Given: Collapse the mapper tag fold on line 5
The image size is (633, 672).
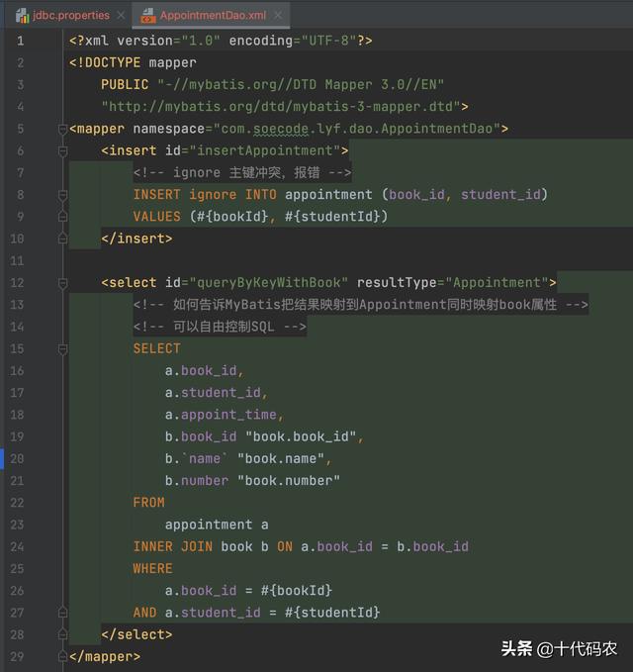Looking at the screenshot, I should tap(63, 129).
